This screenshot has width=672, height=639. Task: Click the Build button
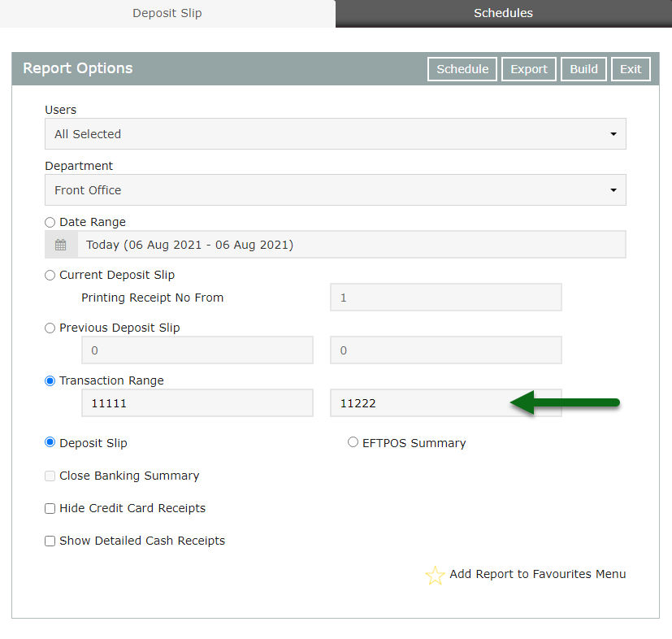click(583, 69)
